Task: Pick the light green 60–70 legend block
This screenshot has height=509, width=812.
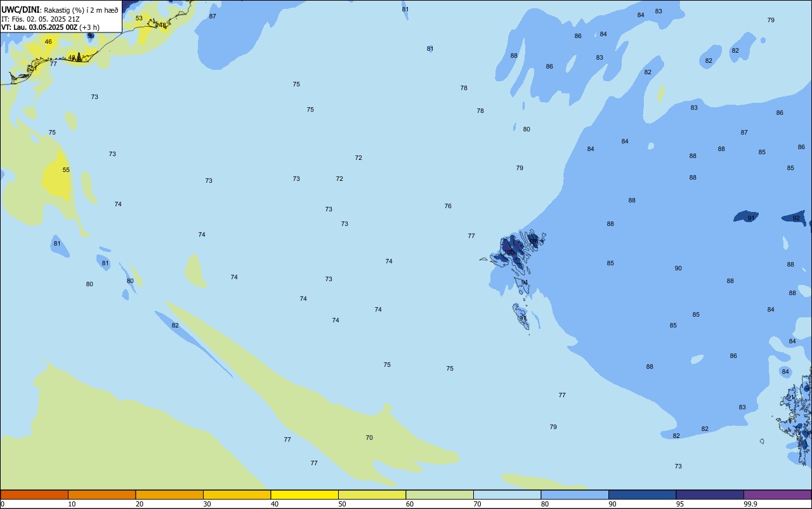Action: (440, 494)
